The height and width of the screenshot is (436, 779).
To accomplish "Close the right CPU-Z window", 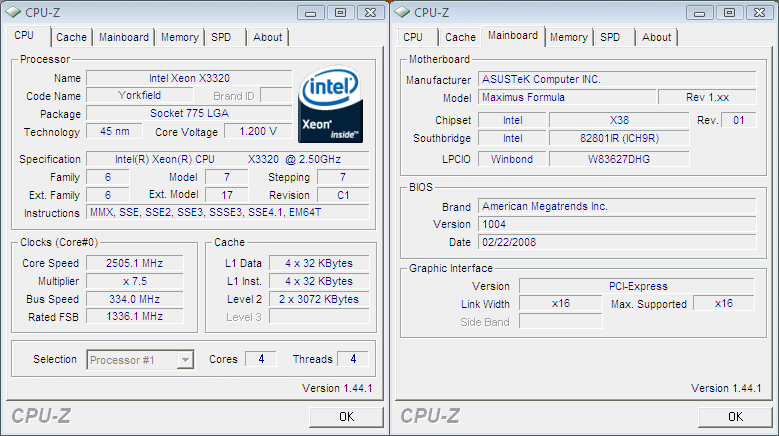I will tap(760, 13).
